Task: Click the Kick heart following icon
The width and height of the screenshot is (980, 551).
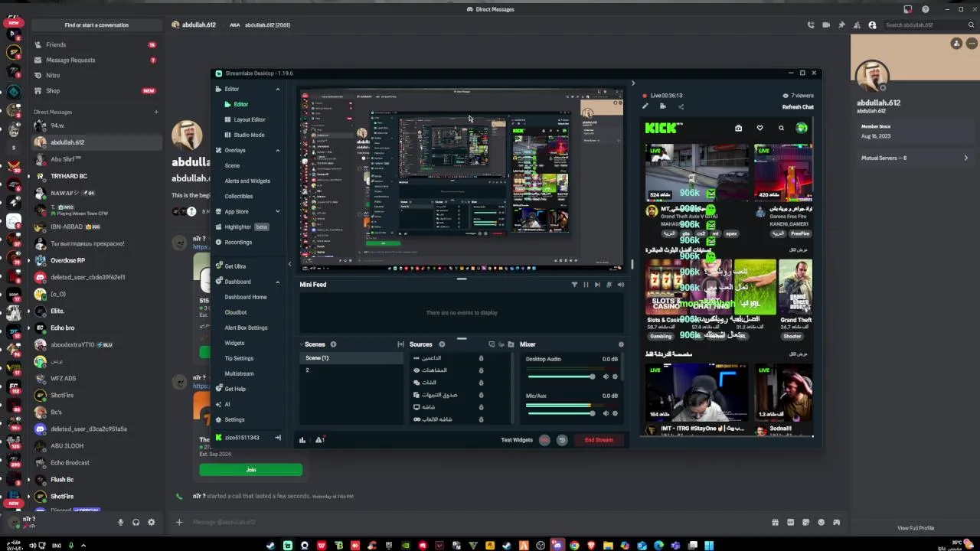Action: pos(759,128)
